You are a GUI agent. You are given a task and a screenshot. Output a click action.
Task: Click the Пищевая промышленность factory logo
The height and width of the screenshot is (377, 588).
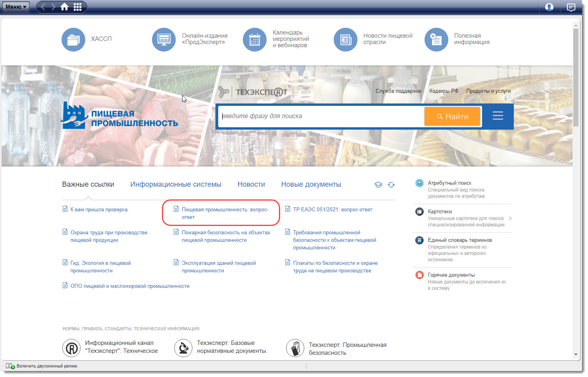point(120,115)
